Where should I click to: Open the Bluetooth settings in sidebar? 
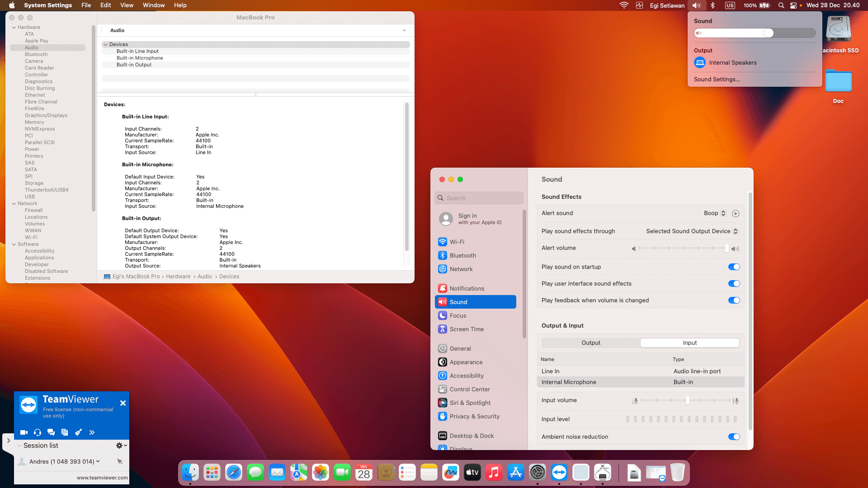click(x=462, y=255)
